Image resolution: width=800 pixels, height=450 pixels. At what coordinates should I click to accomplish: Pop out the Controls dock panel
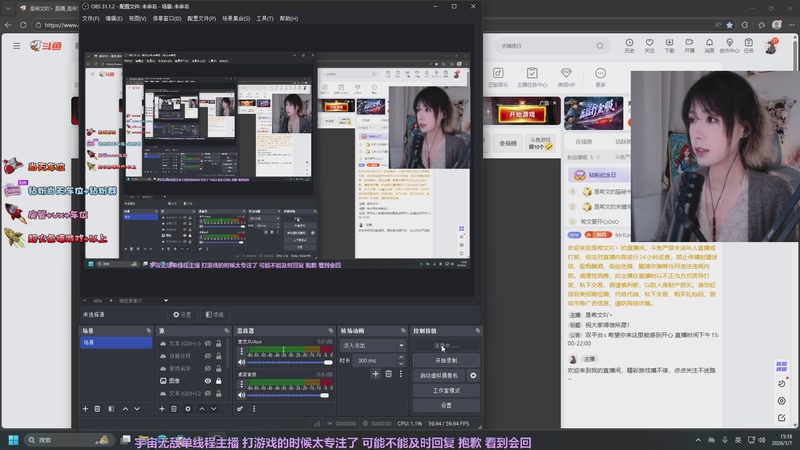pos(478,331)
